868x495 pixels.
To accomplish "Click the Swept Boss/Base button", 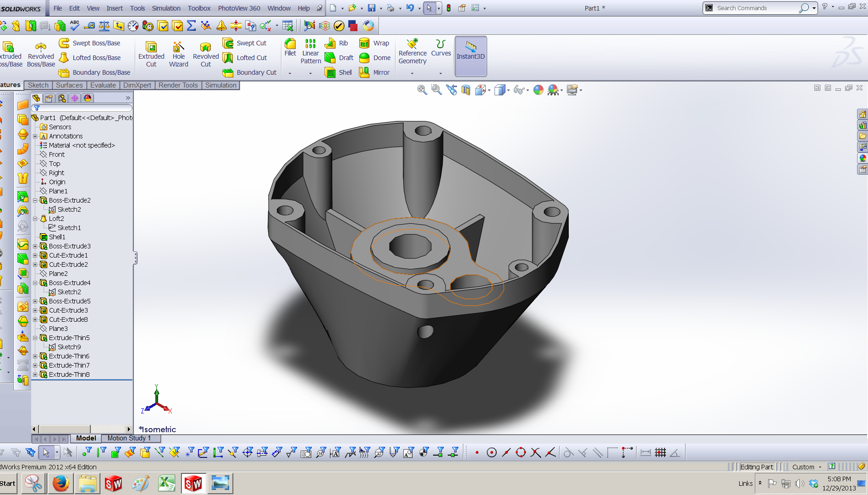I will (90, 43).
